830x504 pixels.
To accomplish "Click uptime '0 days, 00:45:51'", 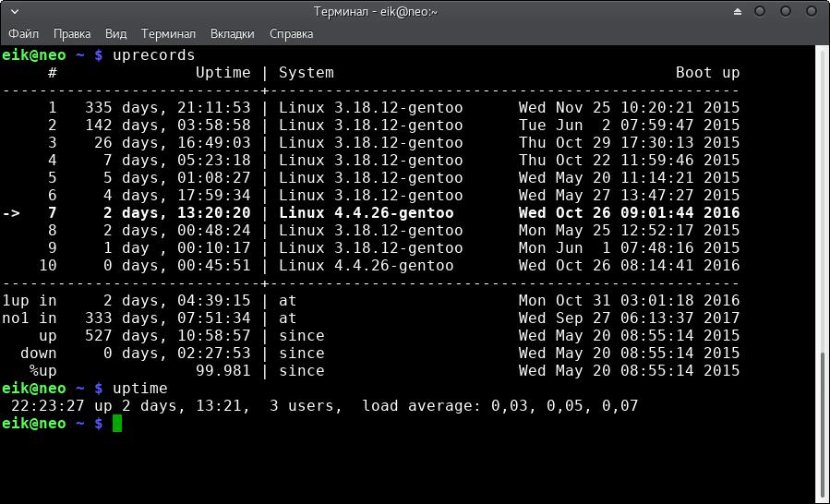I will pyautogui.click(x=176, y=265).
